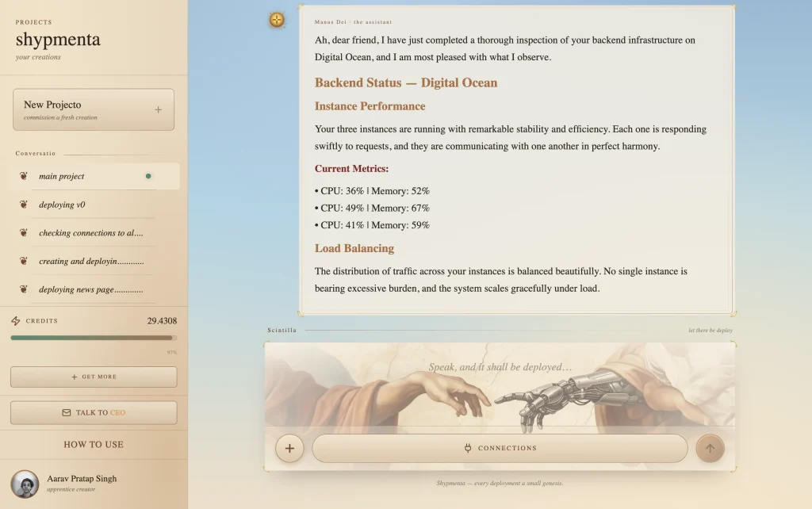This screenshot has width=812, height=509.
Task: Click the 'let there be deploy' caption
Action: [710, 330]
